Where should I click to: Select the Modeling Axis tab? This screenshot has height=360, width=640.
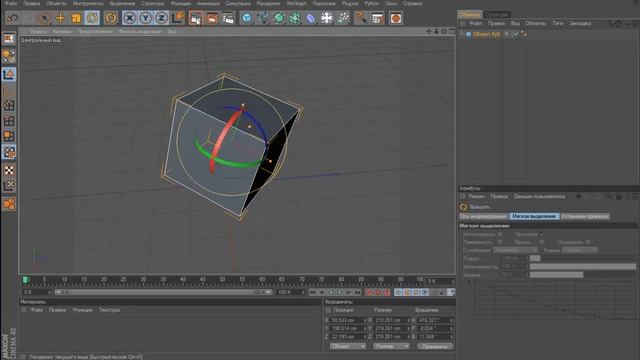coord(483,216)
